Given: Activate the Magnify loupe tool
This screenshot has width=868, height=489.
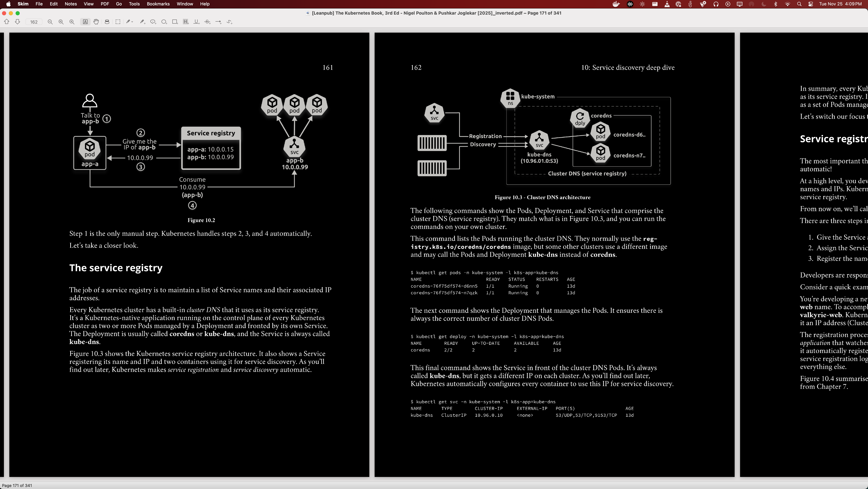Looking at the screenshot, I should 107,22.
